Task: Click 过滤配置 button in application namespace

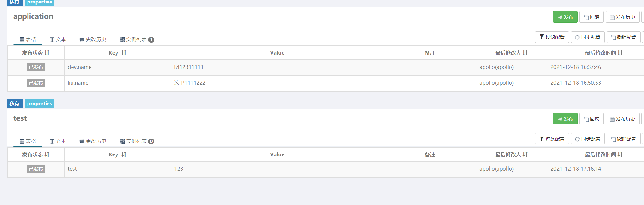Action: (x=552, y=37)
